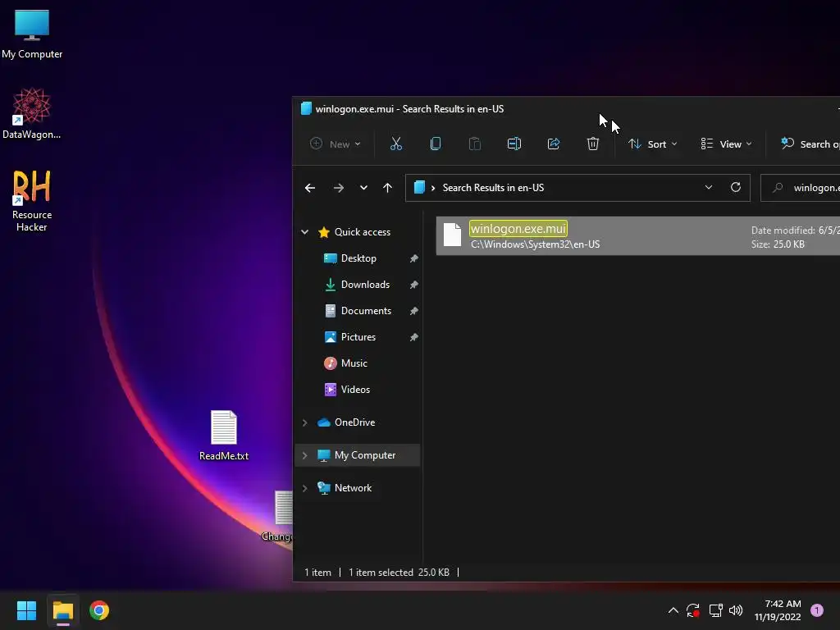Refresh the search results
The height and width of the screenshot is (630, 840).
736,188
